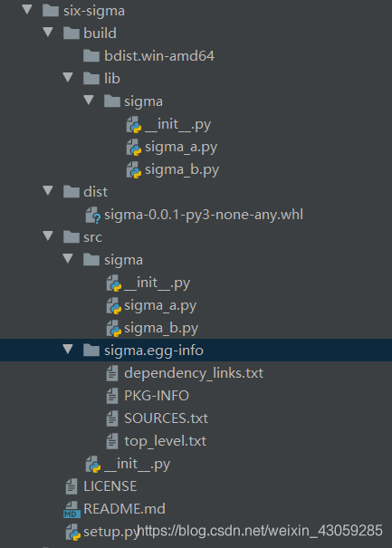The width and height of the screenshot is (392, 548).
Task: Click the Python icon of sigma_a.py under lib
Action: [x=134, y=147]
